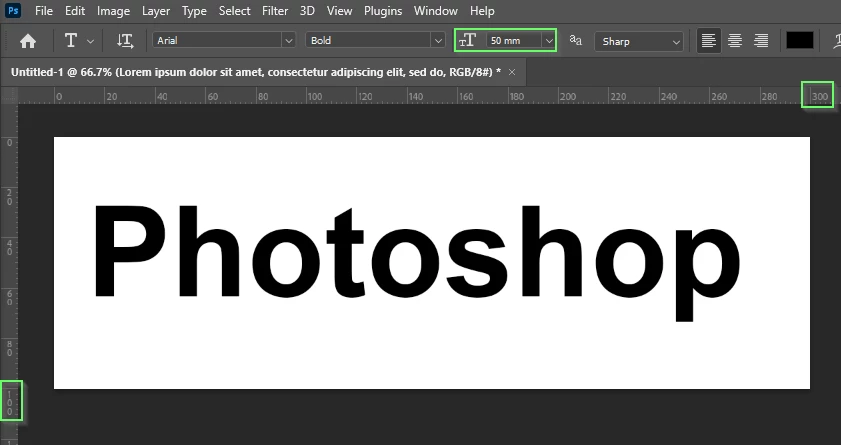This screenshot has width=841, height=445.
Task: Open the View menu
Action: click(339, 11)
